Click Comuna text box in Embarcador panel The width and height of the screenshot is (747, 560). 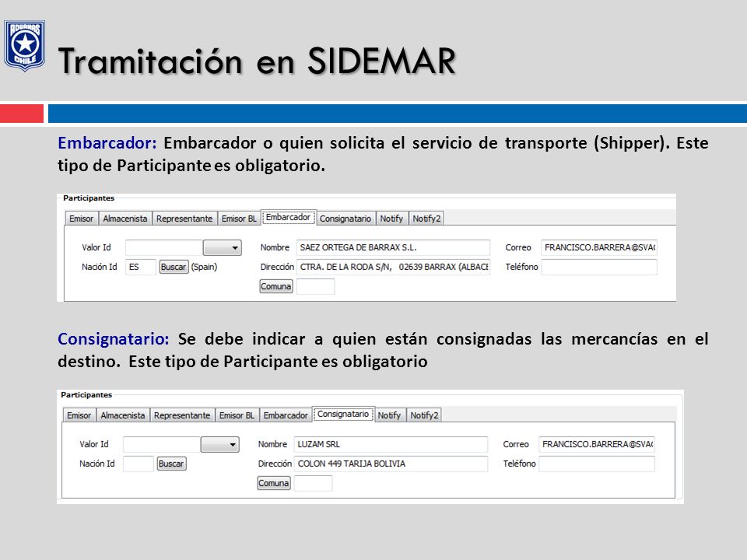[315, 287]
